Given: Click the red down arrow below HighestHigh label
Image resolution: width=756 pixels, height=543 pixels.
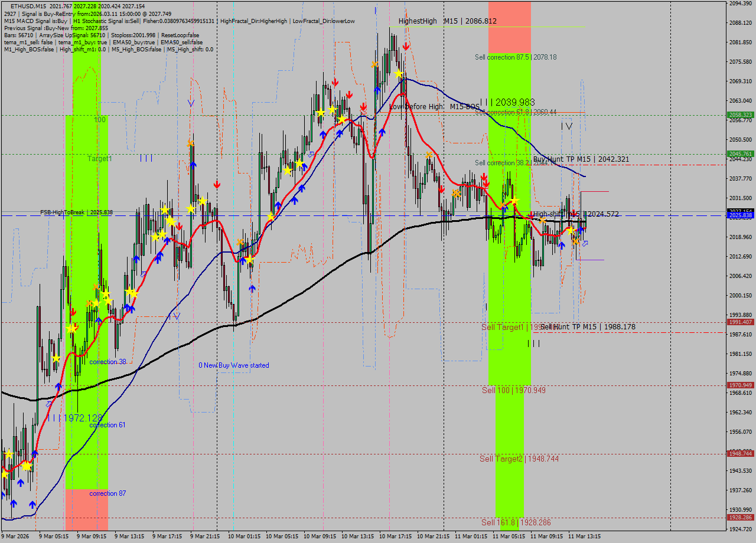Looking at the screenshot, I should click(x=406, y=46).
